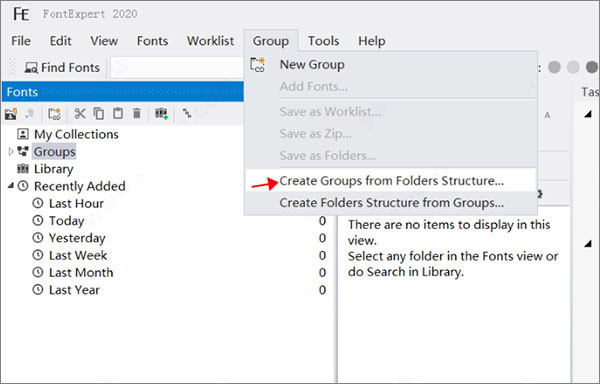Collapse the Recently Added node
This screenshot has height=384, width=600.
(x=11, y=185)
